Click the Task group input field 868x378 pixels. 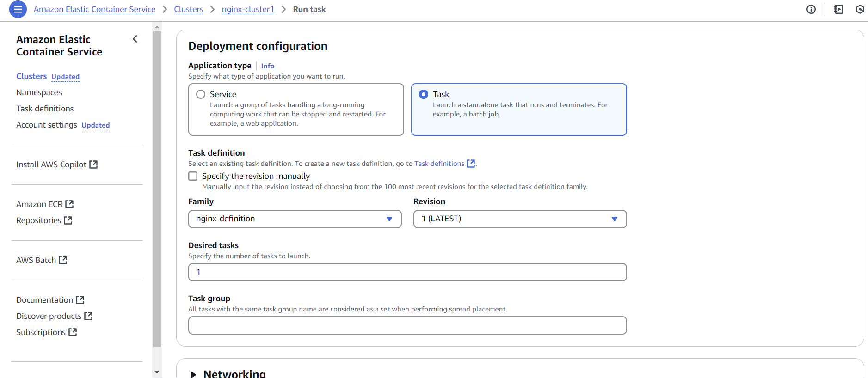click(x=407, y=325)
